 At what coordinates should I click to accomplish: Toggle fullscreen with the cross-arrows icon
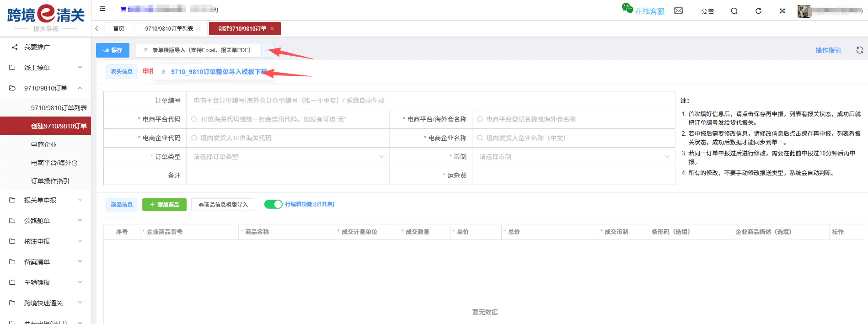(x=782, y=11)
